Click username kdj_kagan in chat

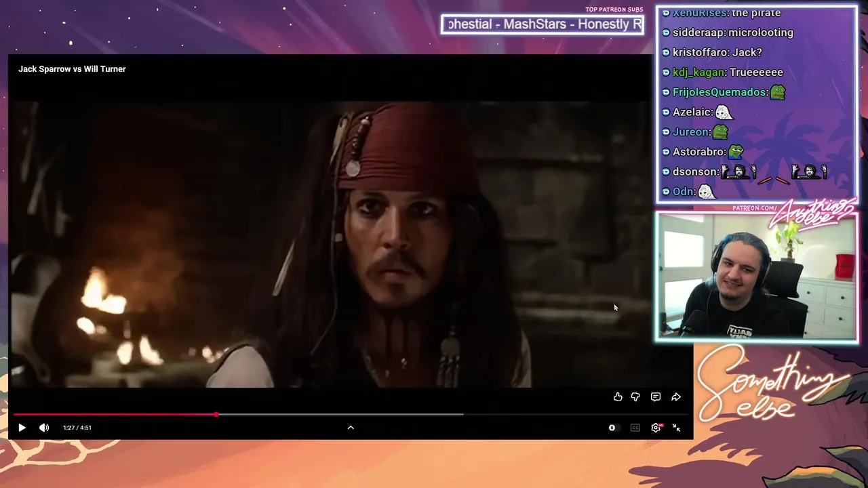(x=698, y=73)
